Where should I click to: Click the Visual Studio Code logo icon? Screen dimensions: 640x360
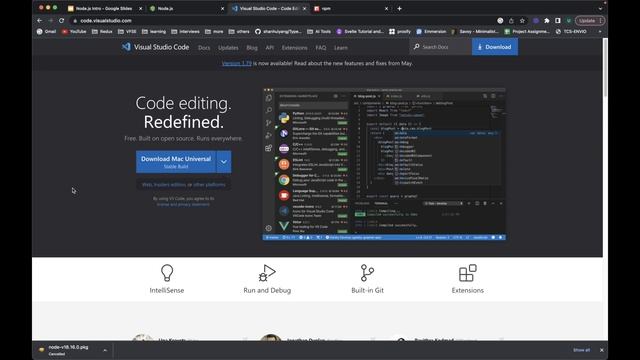(x=126, y=47)
